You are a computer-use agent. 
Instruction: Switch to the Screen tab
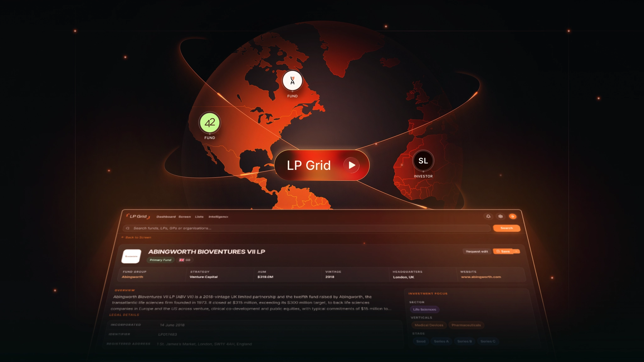185,217
